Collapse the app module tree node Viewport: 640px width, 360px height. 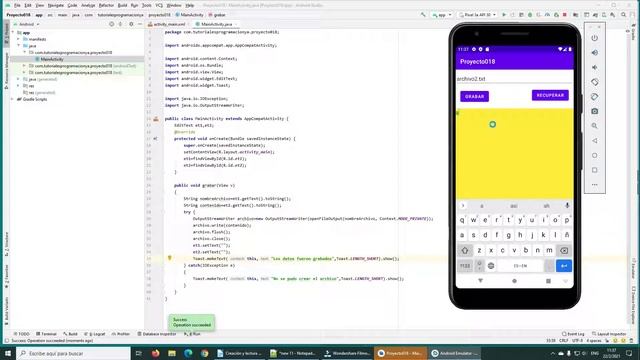click(x=13, y=32)
